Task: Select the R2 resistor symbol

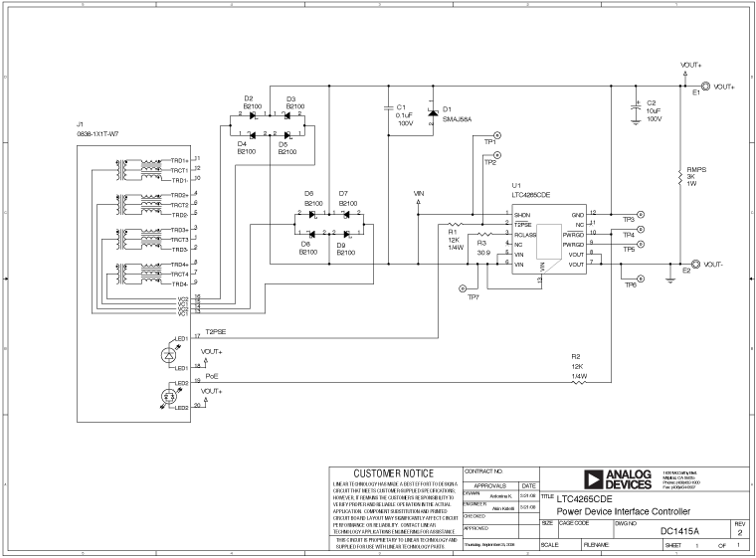Action: pos(579,383)
